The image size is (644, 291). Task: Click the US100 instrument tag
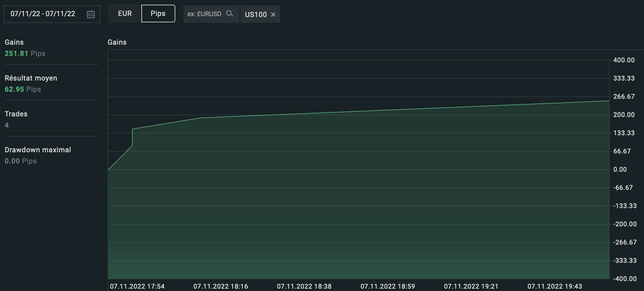(256, 14)
